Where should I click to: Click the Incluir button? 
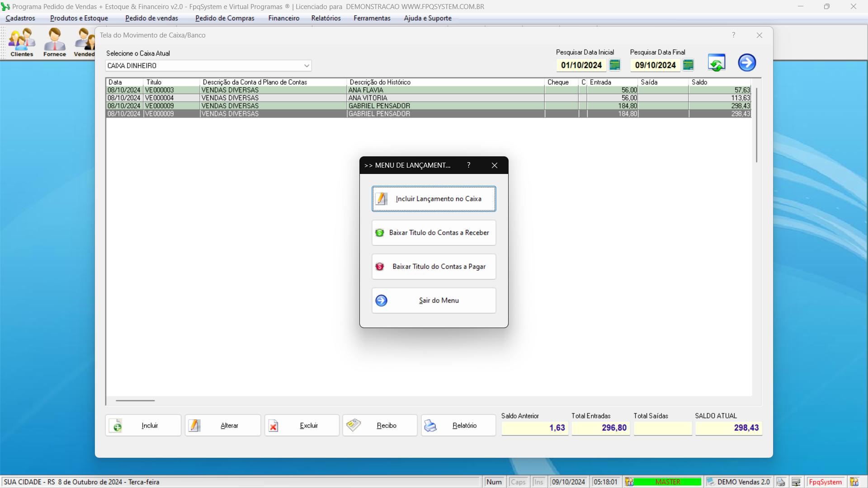(x=143, y=426)
